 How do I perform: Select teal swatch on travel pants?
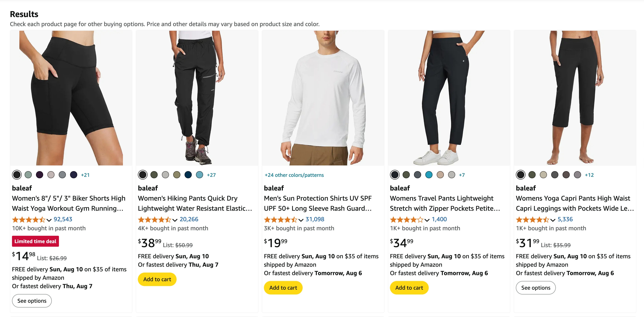[x=429, y=175]
